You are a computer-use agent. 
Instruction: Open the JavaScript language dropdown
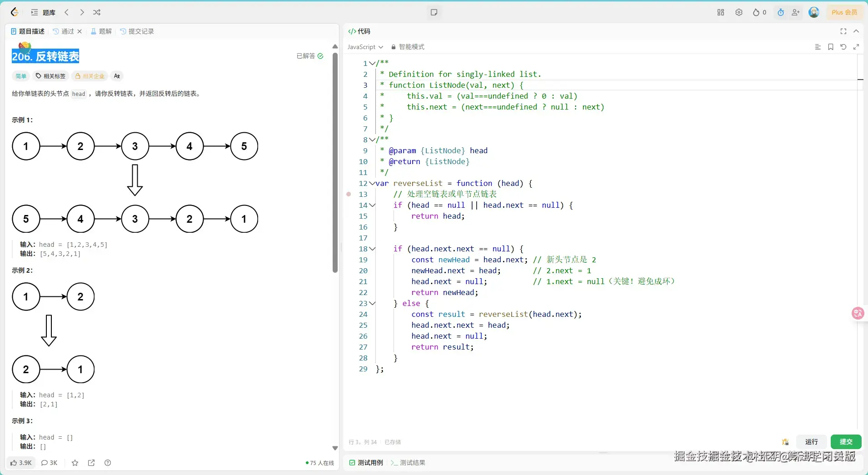365,47
